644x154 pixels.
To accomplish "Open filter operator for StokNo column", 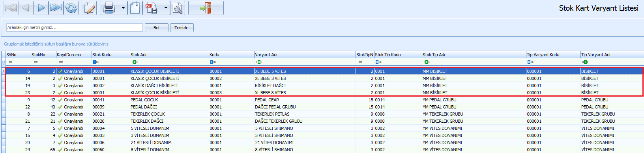I will coord(36,62).
